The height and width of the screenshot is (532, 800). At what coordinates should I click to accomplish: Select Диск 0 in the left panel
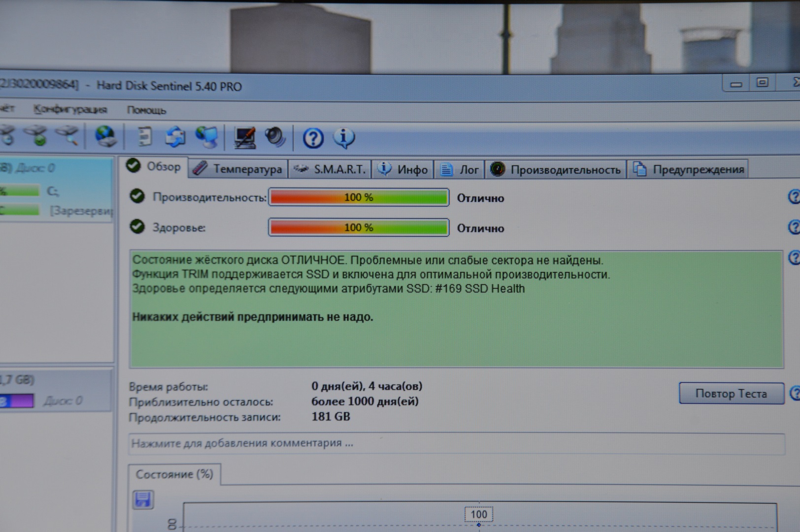tap(34, 168)
